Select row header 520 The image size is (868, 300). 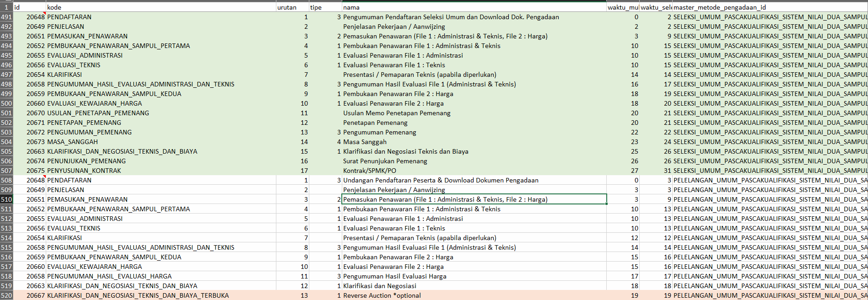(6, 295)
